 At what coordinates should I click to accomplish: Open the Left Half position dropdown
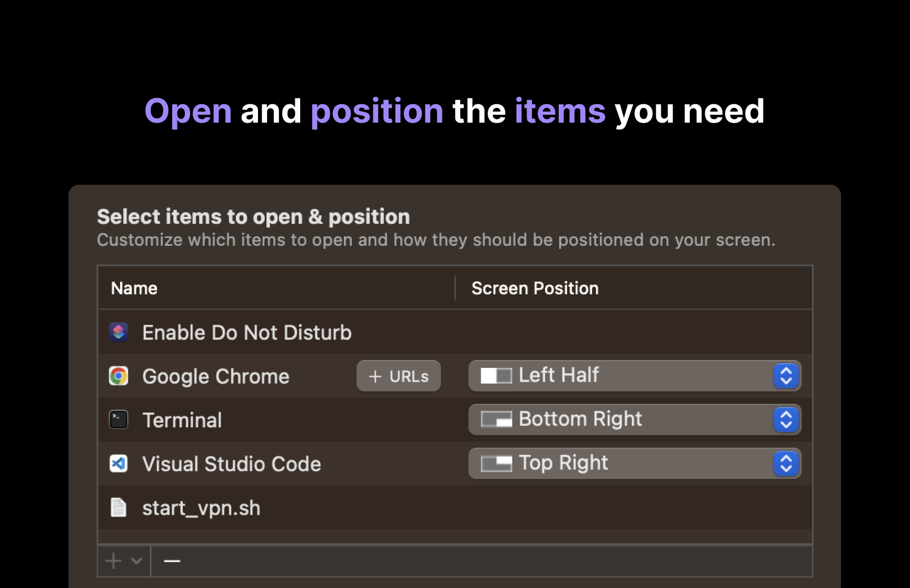click(x=634, y=376)
